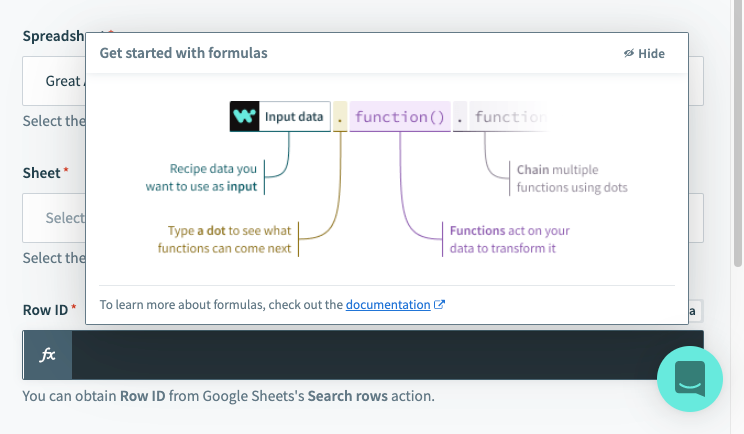Click the purple function() pill

[400, 117]
